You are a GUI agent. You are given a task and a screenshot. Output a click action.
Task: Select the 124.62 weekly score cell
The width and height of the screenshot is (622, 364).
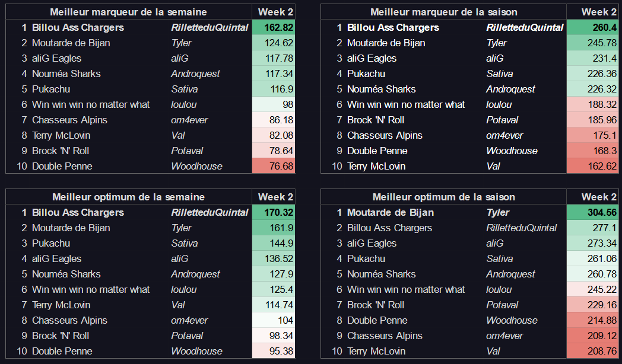tap(274, 43)
